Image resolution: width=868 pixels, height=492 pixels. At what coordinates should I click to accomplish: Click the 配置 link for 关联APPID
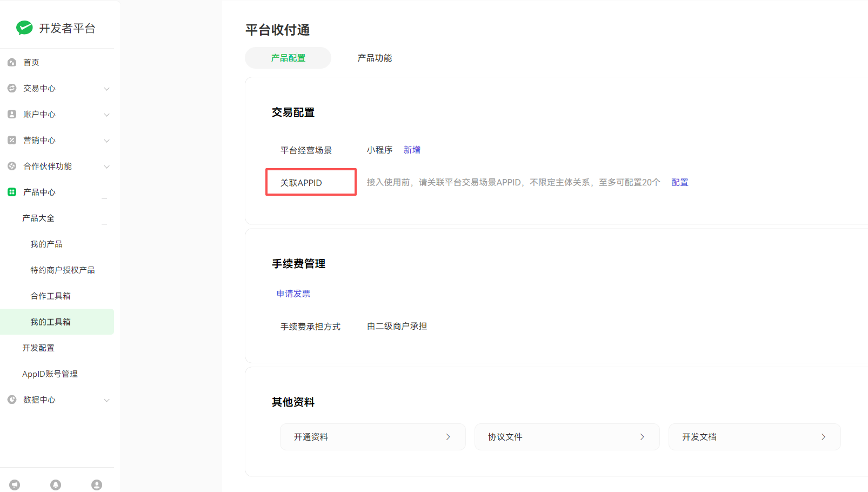679,182
